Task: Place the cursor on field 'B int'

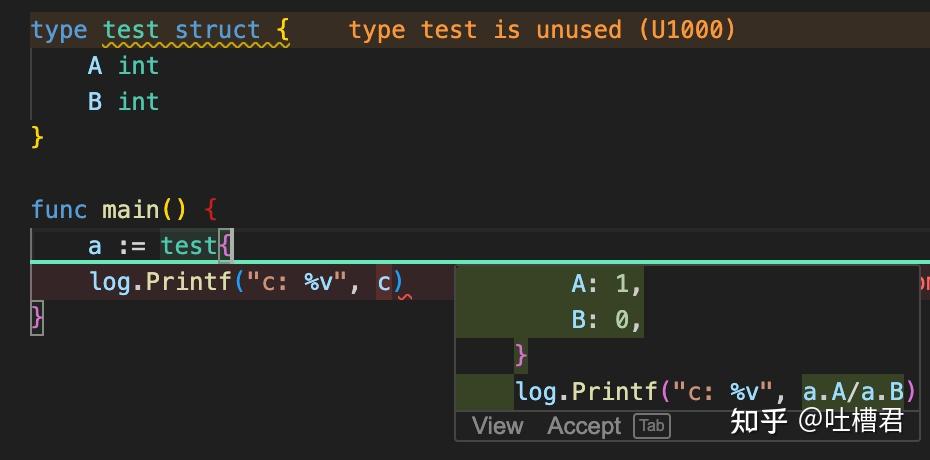Action: click(123, 101)
